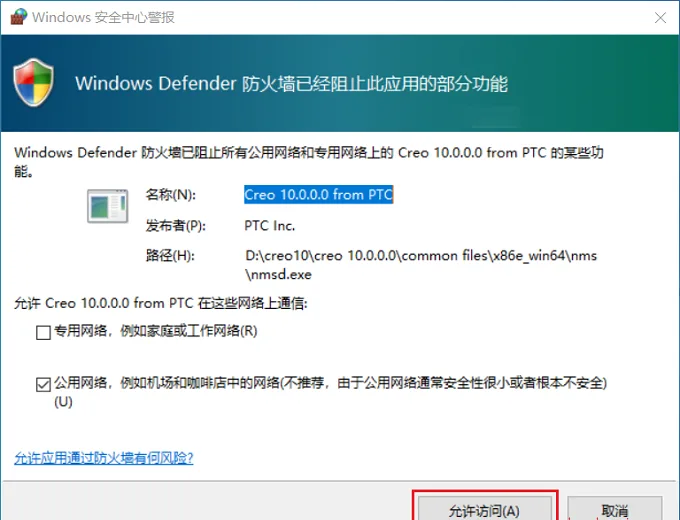Click the title bar text "Windows 安全中心警报"

[x=103, y=17]
